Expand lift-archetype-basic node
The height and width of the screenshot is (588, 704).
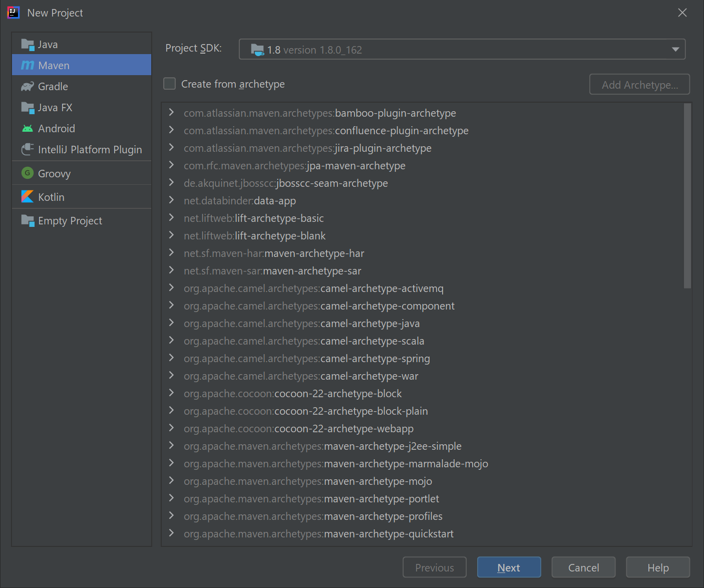tap(172, 218)
